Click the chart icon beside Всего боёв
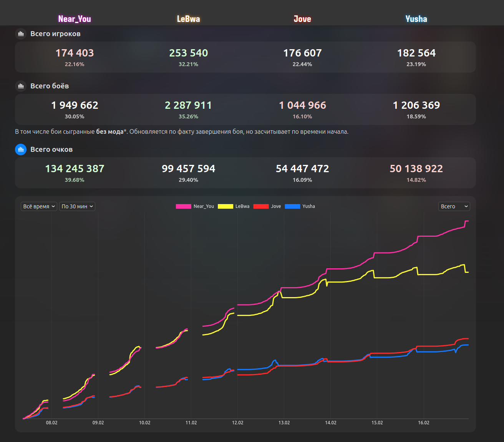Image resolution: width=504 pixels, height=442 pixels. 21,86
